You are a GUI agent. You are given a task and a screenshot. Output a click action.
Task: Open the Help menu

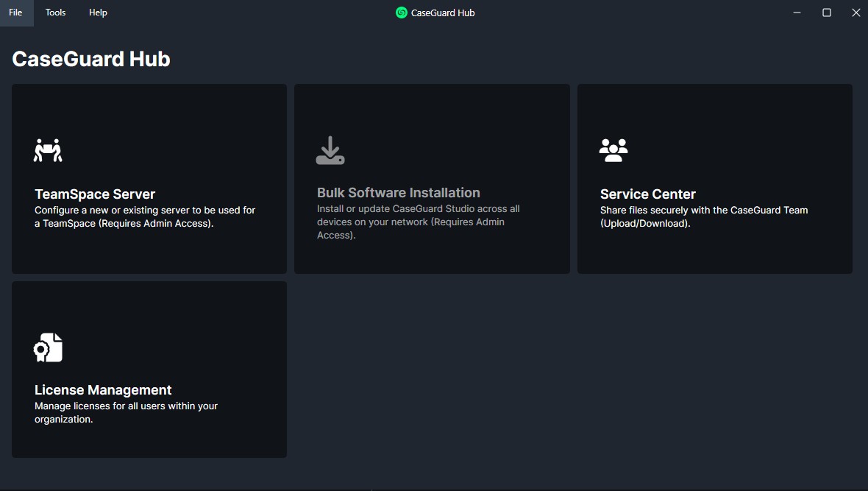click(x=98, y=13)
